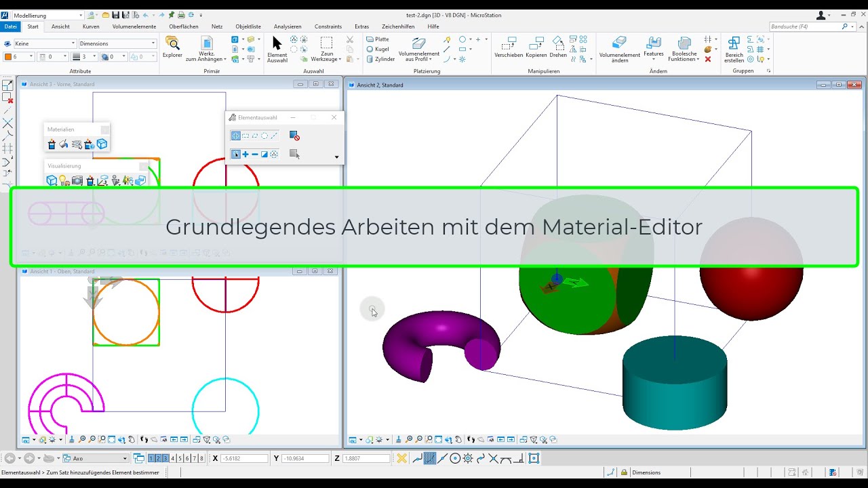This screenshot has height=488, width=868.
Task: Select the center snap circle icon
Action: click(455, 459)
